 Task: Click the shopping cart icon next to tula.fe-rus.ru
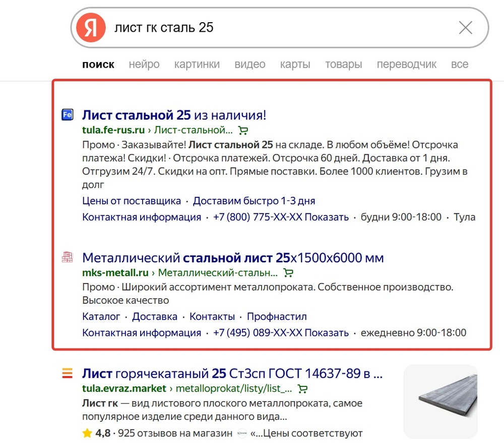click(x=243, y=130)
